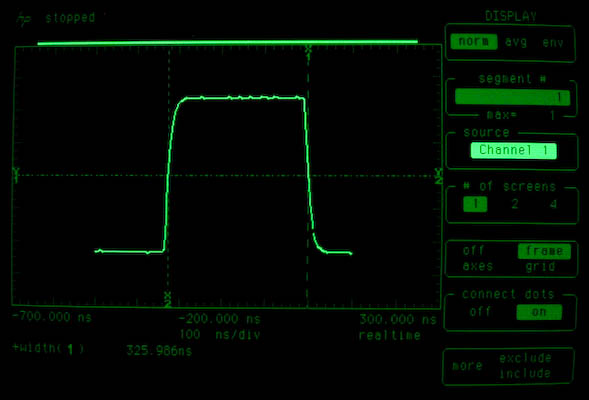Viewport: 589px width, 400px height.
Task: Click the stopped status text
Action: [70, 18]
